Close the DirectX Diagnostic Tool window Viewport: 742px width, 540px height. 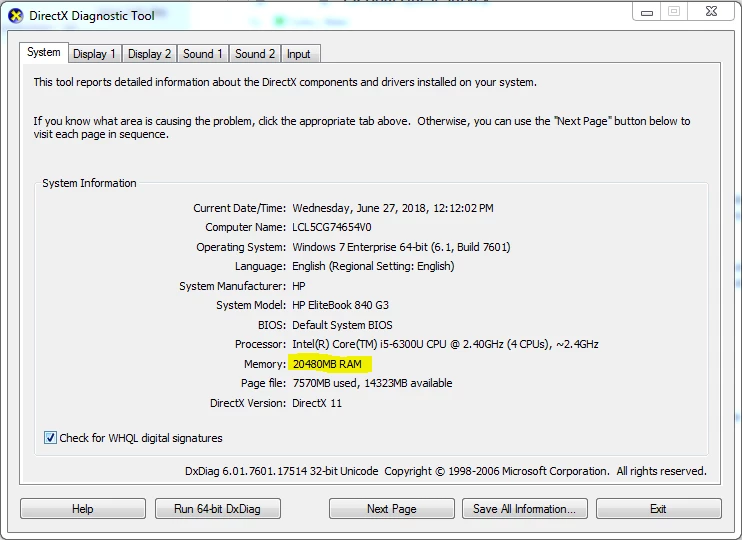[x=711, y=12]
